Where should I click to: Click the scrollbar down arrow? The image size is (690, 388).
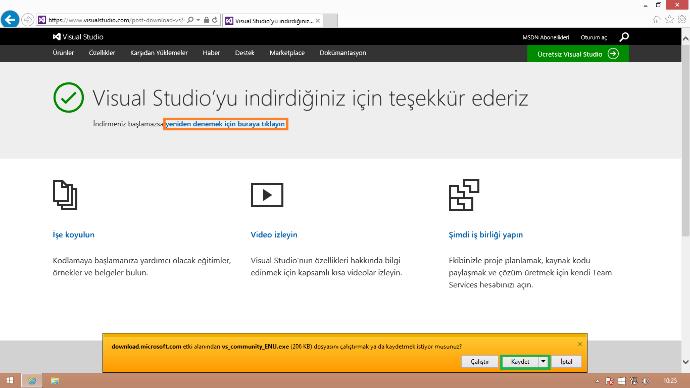(685, 362)
